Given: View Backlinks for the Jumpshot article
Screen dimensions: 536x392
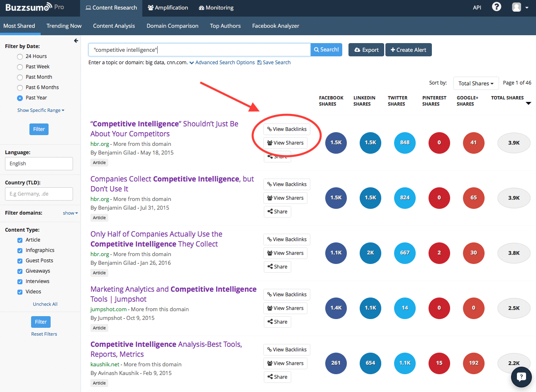Looking at the screenshot, I should [x=287, y=295].
